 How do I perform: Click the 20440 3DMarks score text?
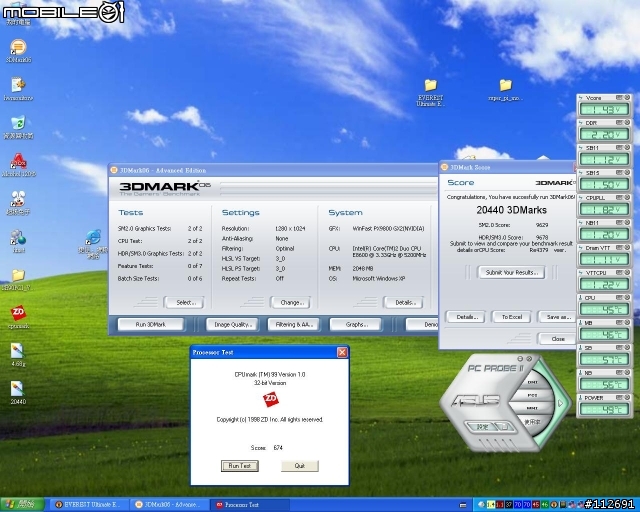[511, 210]
